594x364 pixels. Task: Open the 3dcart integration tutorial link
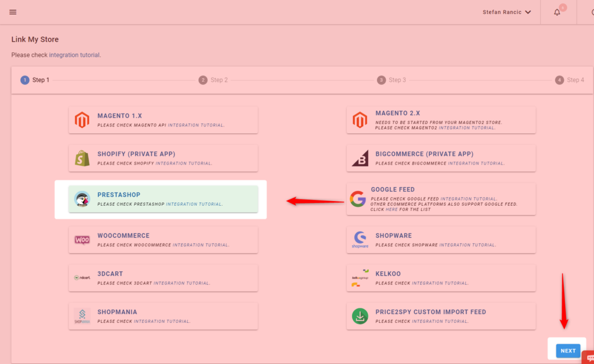[x=182, y=283]
